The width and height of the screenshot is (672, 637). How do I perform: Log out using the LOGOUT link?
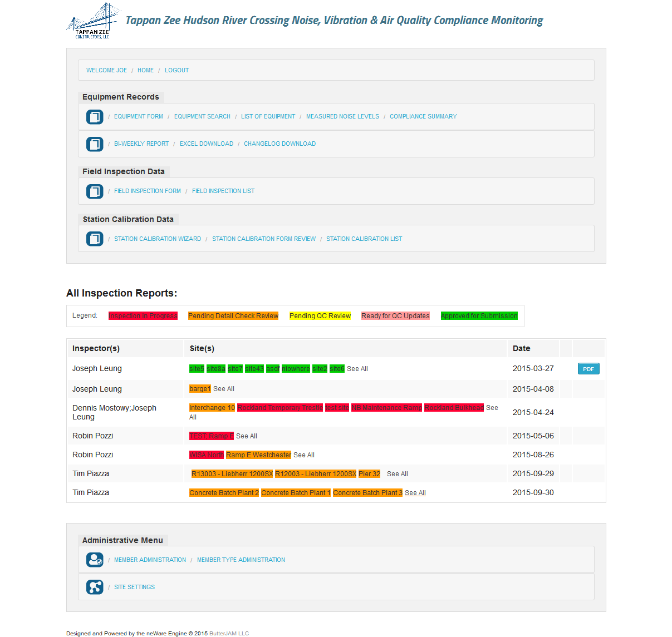click(176, 71)
